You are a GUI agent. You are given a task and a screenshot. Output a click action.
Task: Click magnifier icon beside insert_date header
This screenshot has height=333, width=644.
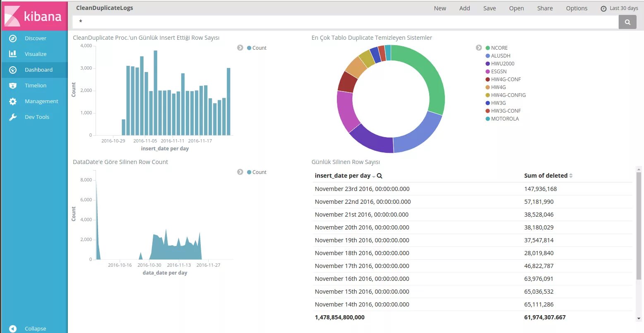380,176
